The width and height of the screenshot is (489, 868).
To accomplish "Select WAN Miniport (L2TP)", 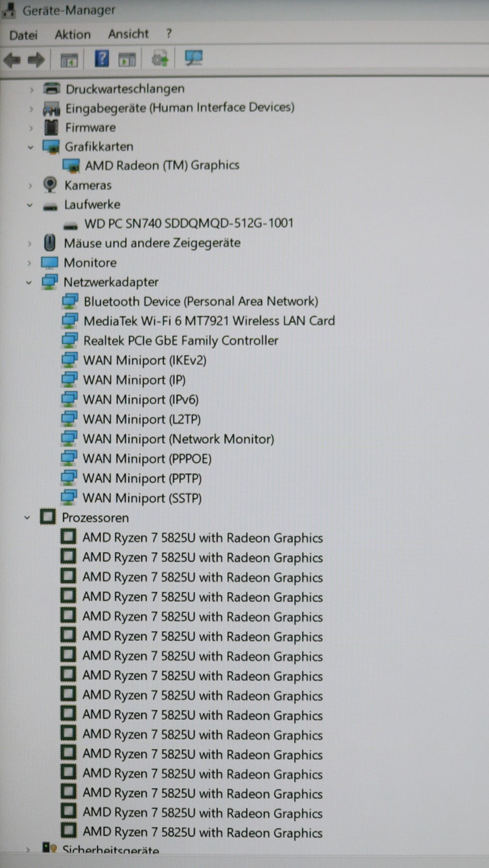I will point(142,419).
